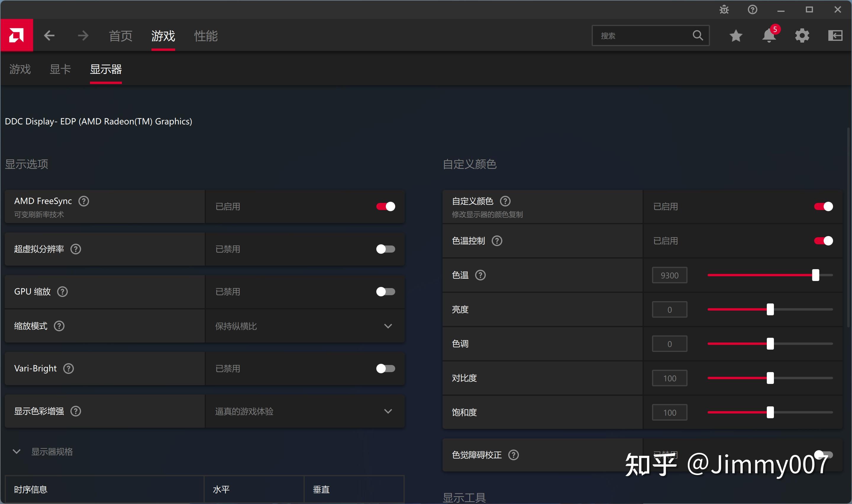The height and width of the screenshot is (504, 852).
Task: Turn off the 自定义颜色 toggle
Action: (823, 206)
